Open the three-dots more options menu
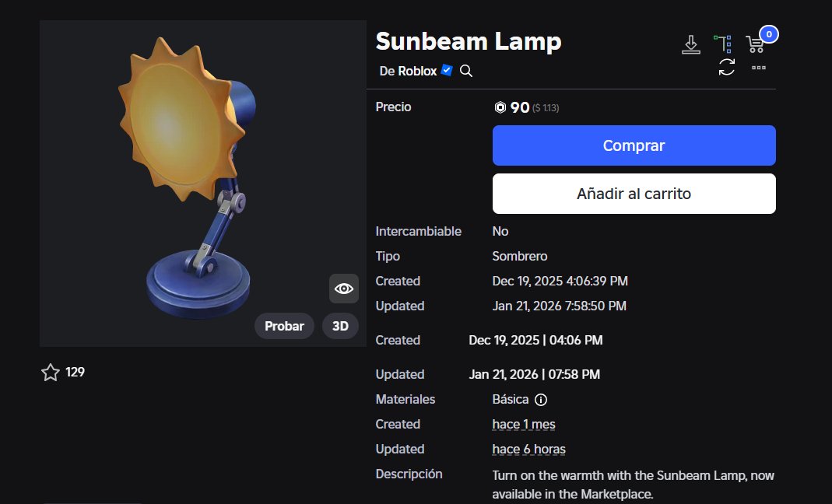This screenshot has width=832, height=504. [x=759, y=68]
